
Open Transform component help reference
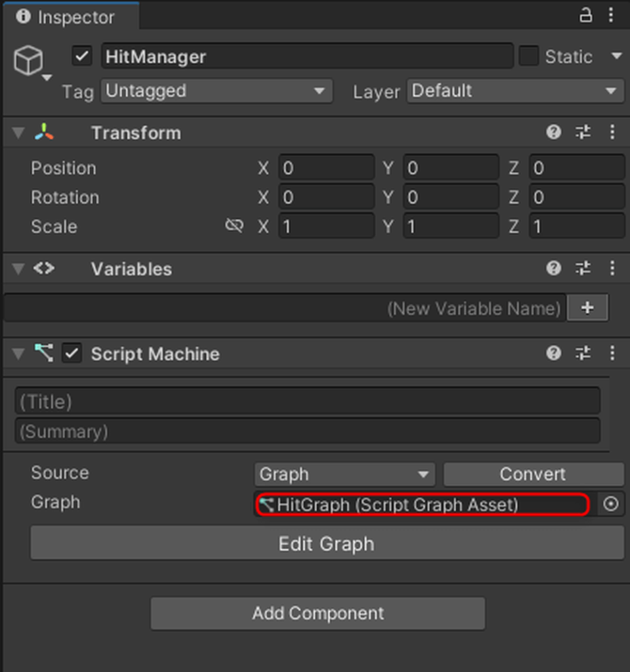coord(554,133)
